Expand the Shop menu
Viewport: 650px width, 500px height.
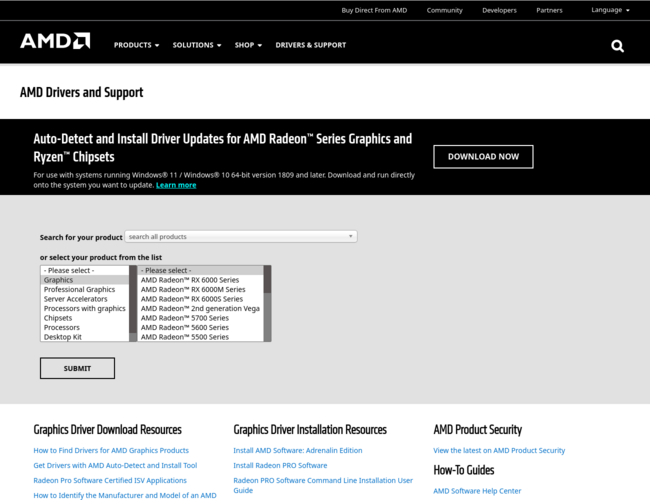pos(248,45)
